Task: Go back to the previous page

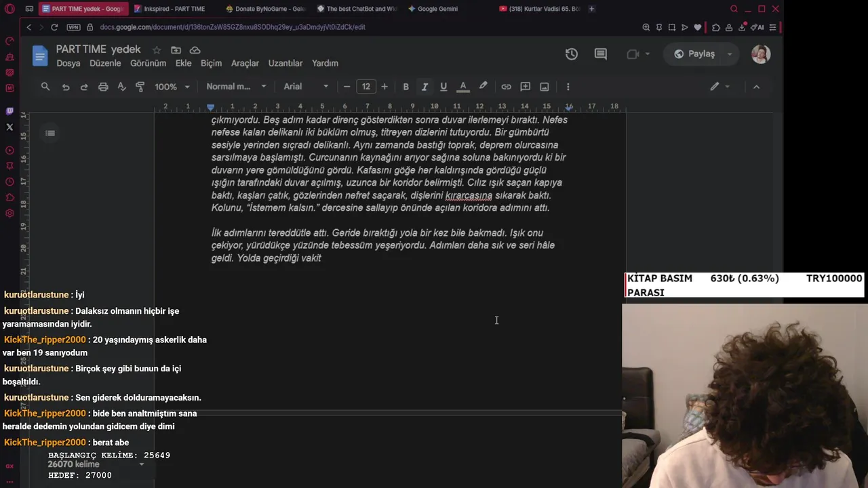Action: (x=28, y=27)
